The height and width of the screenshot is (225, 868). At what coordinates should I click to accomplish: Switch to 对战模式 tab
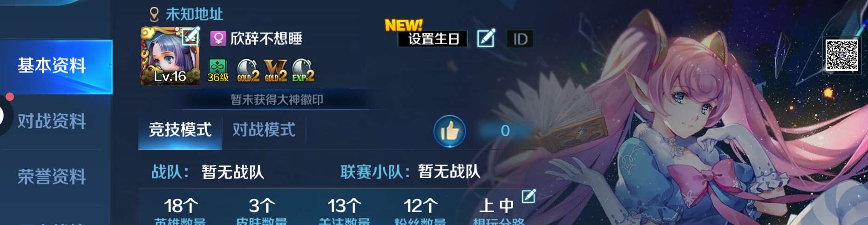264,130
